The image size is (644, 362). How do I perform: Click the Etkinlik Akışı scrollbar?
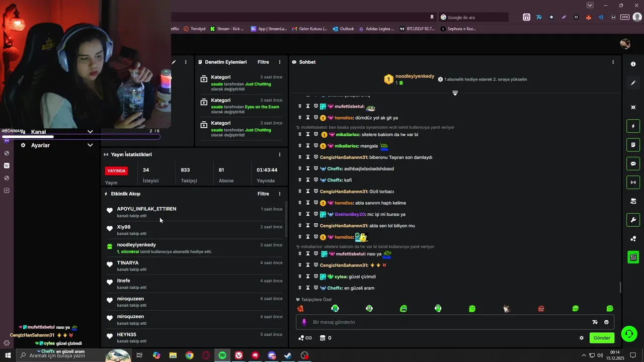[285, 219]
